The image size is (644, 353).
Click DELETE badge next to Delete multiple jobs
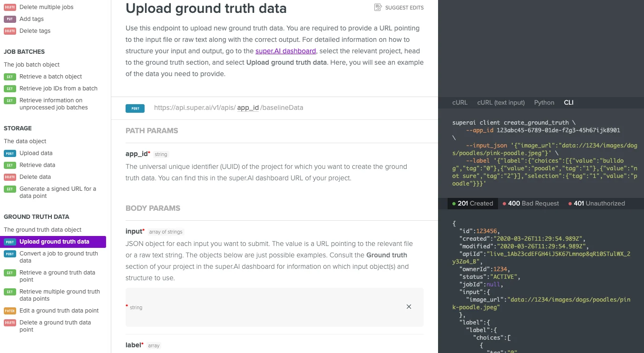[10, 8]
